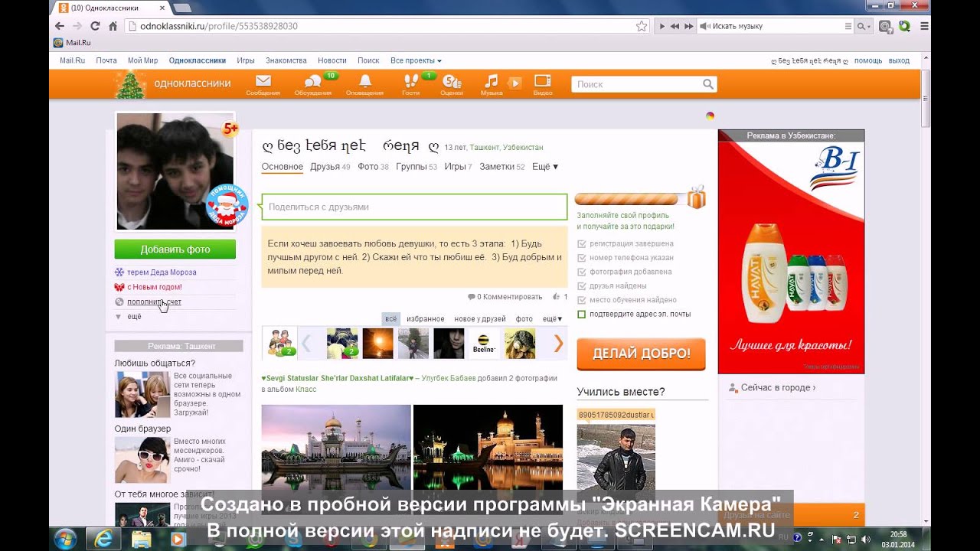Click the music player play button in browser toolbar
This screenshot has height=551, width=980.
click(662, 26)
